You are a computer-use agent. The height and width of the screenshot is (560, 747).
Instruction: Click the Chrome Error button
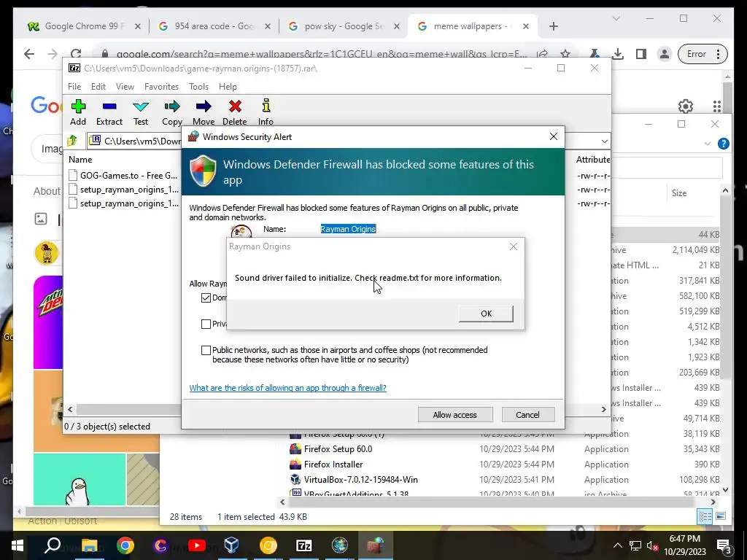pos(703,54)
